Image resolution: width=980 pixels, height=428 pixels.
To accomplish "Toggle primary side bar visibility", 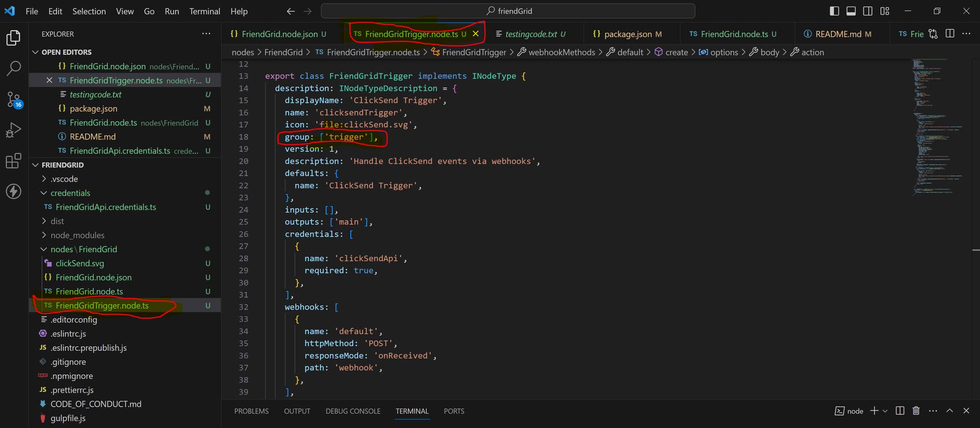I will coord(835,11).
